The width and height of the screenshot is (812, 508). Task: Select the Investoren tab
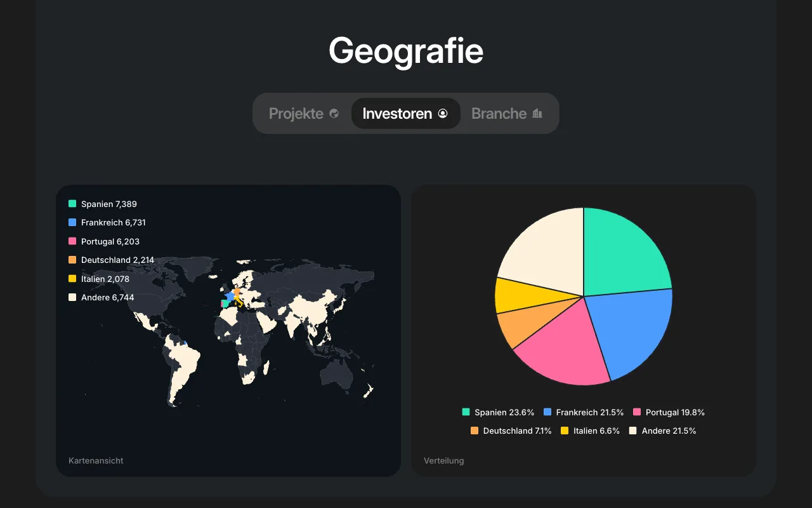(405, 114)
